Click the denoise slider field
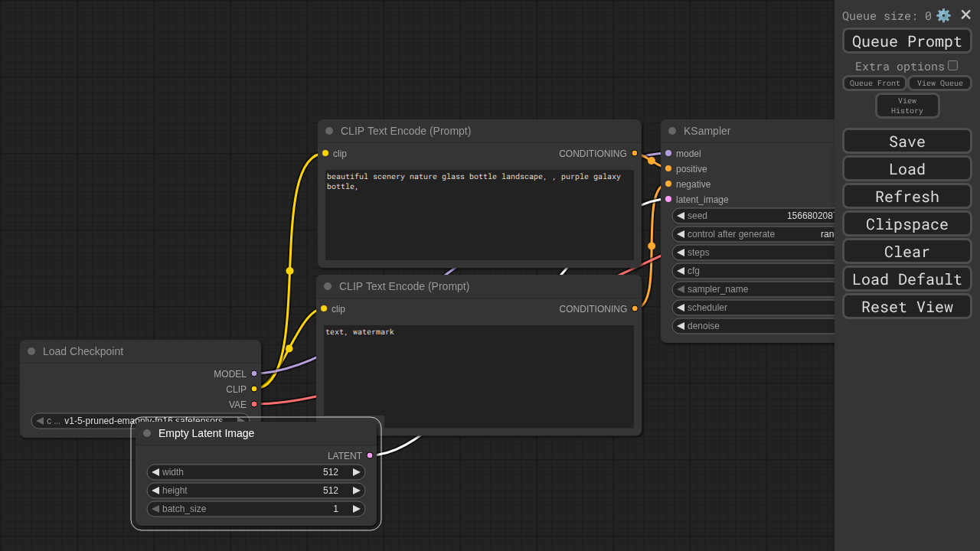Viewport: 980px width, 551px height. coord(754,326)
